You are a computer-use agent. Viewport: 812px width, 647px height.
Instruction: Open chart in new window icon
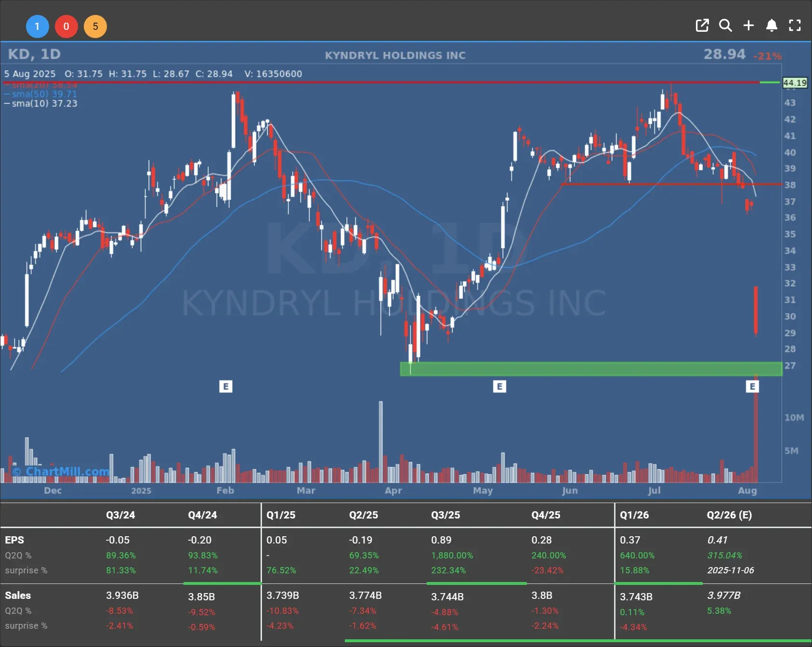coord(702,26)
